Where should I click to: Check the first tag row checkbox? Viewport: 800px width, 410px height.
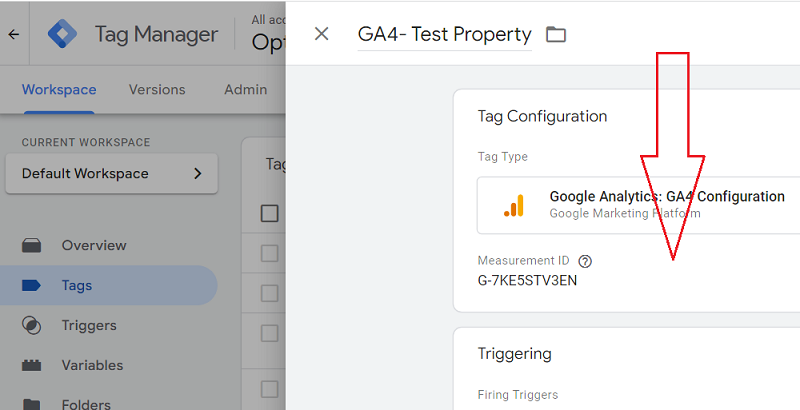[269, 253]
